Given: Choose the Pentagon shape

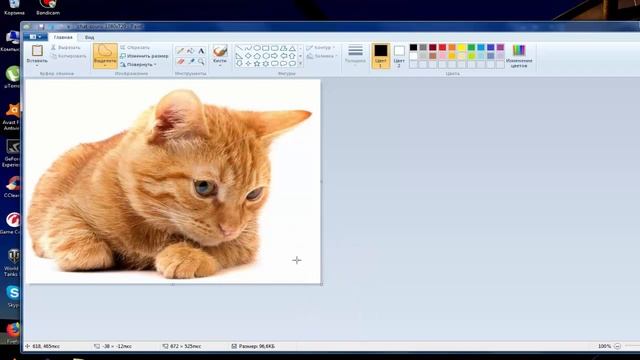Looking at the screenshot, I should (x=257, y=56).
